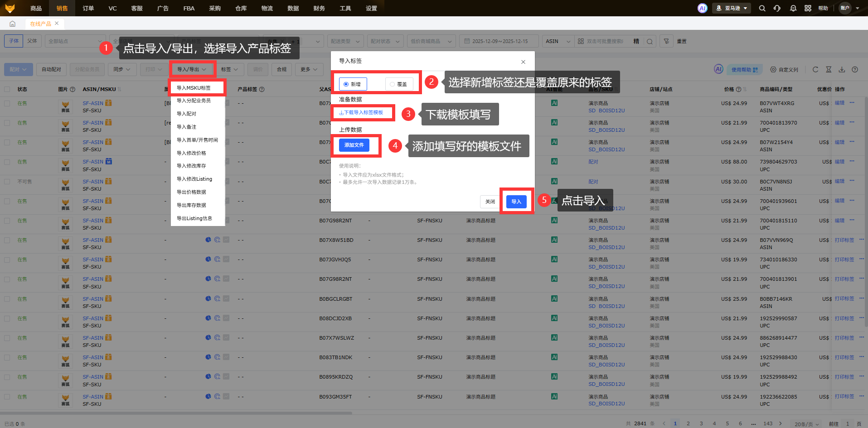Click the next page arrow
The image size is (868, 428).
click(781, 423)
